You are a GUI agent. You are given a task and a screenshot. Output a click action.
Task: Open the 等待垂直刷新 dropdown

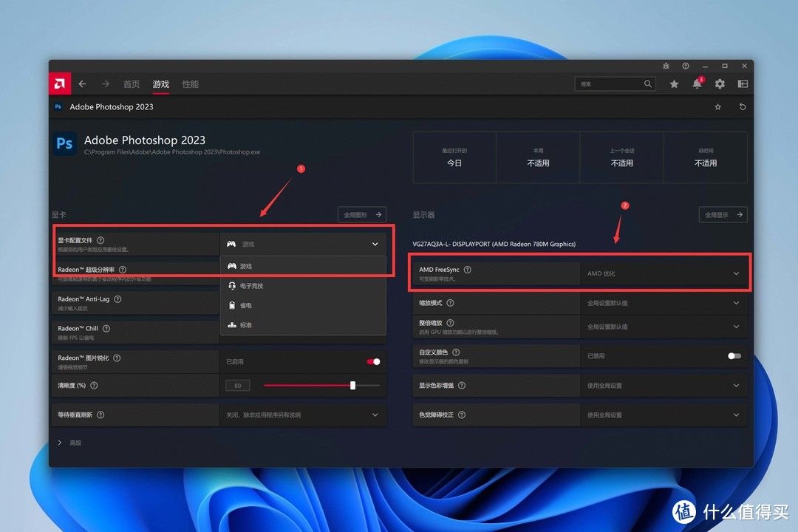303,415
